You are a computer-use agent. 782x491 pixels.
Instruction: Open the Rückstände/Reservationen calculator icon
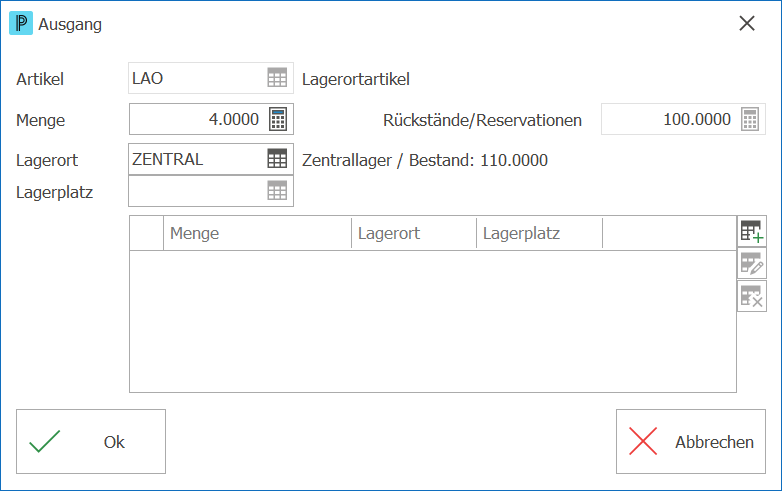click(x=750, y=119)
